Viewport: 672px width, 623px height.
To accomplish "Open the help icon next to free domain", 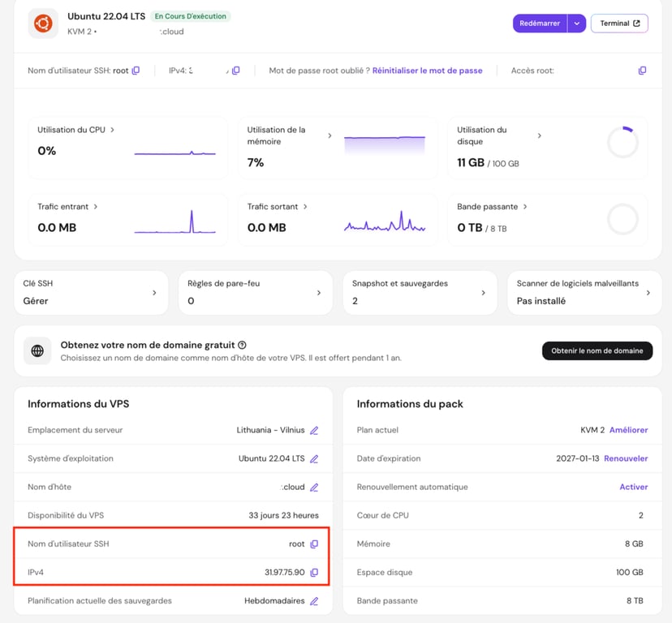I will click(x=242, y=345).
